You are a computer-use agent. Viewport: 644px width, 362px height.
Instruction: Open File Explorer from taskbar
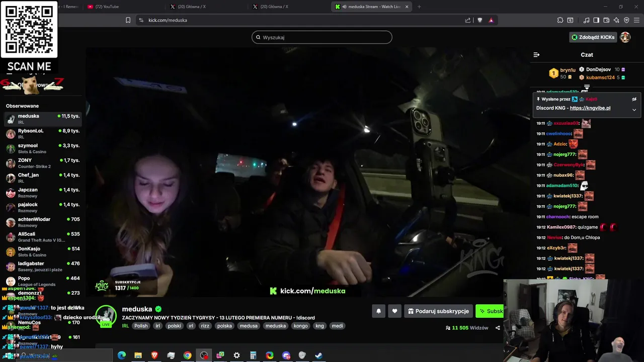pos(138,355)
